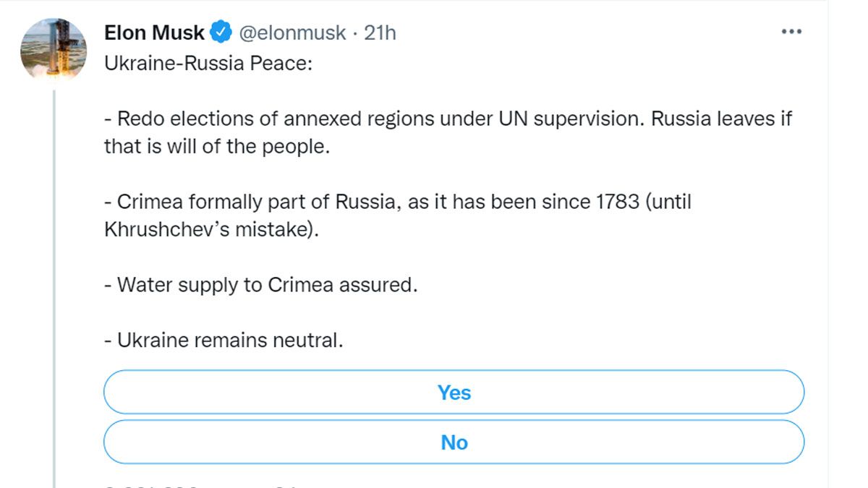This screenshot has height=488, width=868.
Task: Click the checkmark inside the verified badge
Action: (x=218, y=31)
